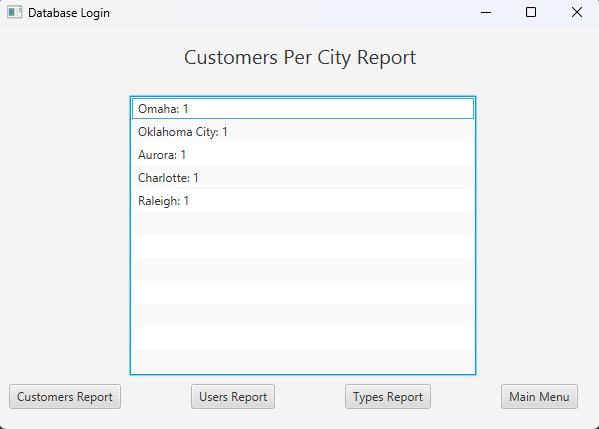Click the Database Login title text
Image resolution: width=599 pixels, height=429 pixels.
tap(69, 13)
